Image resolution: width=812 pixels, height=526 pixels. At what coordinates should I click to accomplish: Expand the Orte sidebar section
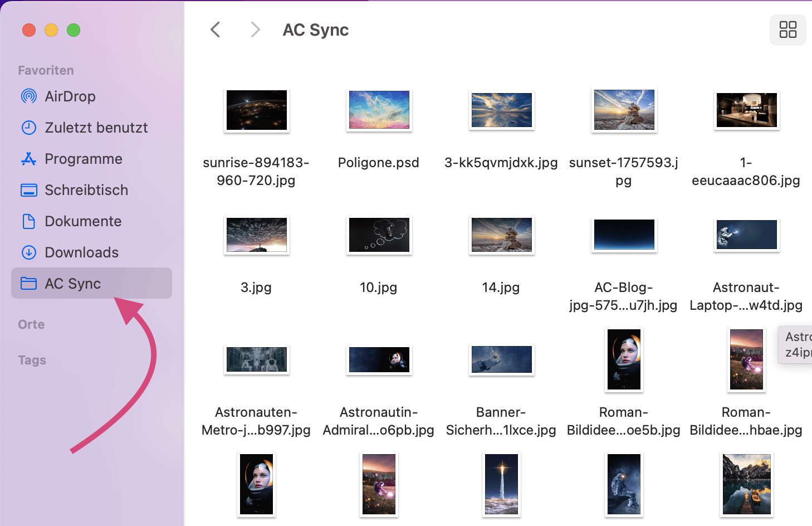[31, 324]
